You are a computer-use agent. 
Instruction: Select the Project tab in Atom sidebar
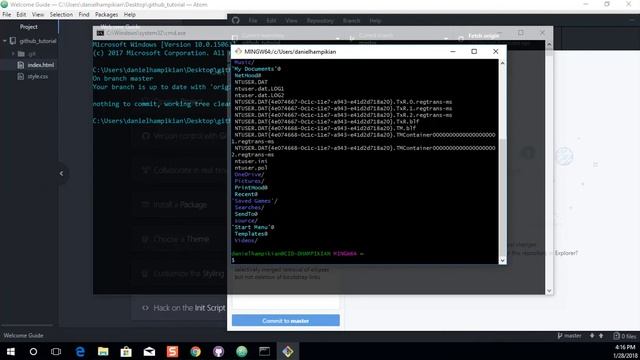point(29,27)
